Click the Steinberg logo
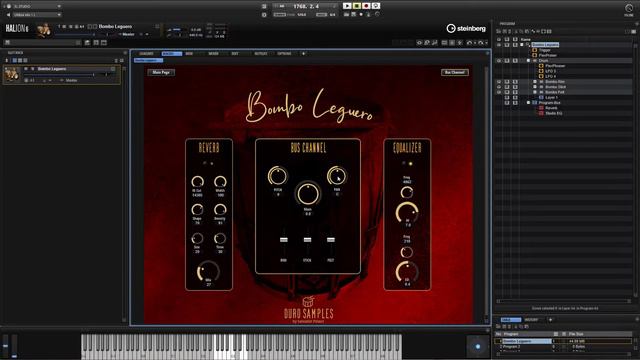The height and width of the screenshot is (360, 640). pos(466,28)
